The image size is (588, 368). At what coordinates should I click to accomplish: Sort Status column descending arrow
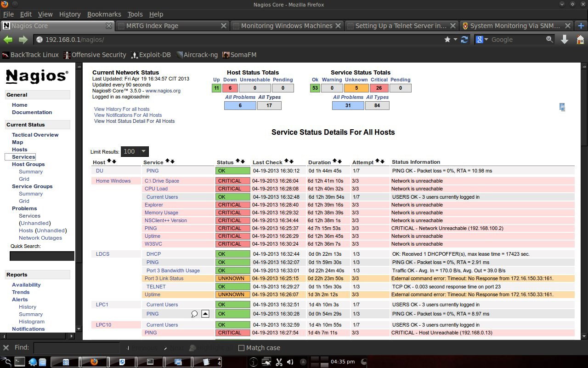pyautogui.click(x=243, y=161)
